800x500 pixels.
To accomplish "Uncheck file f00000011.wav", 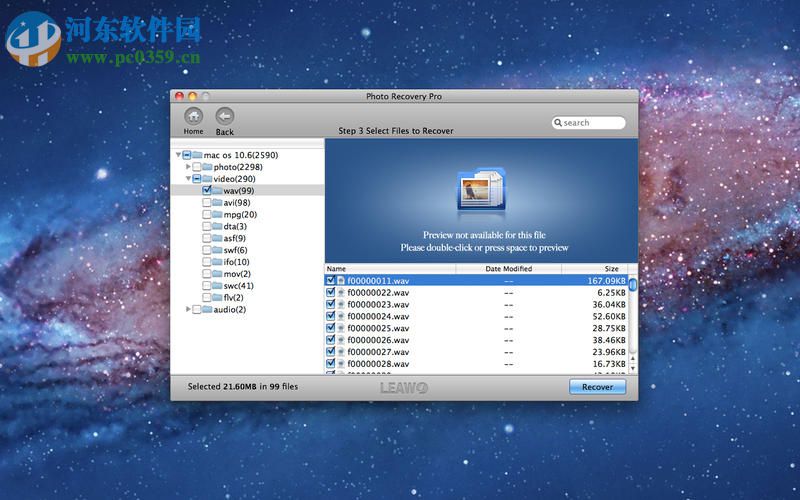I will tap(331, 280).
